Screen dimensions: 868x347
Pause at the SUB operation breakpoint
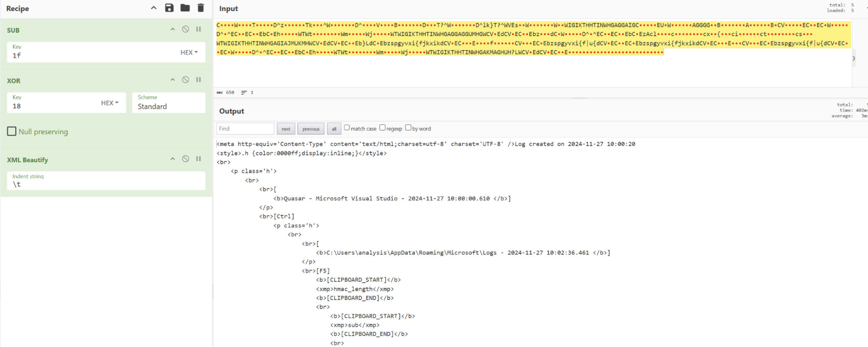coord(198,29)
